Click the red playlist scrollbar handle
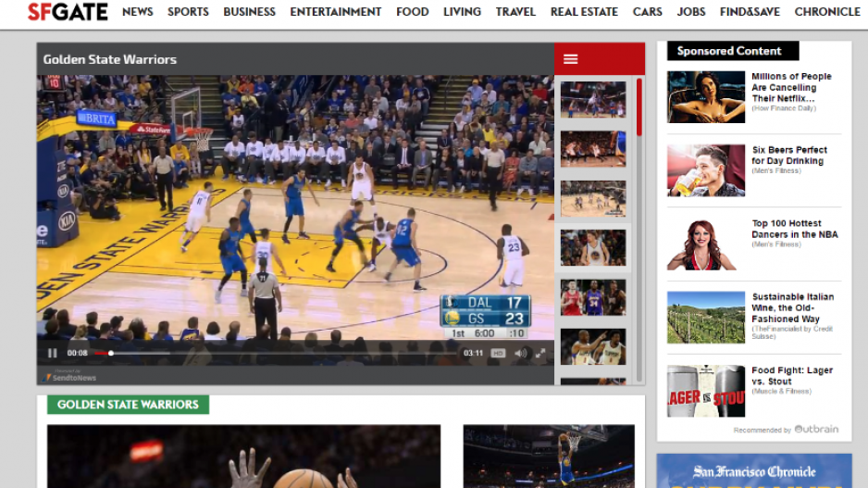This screenshot has width=868, height=488. [639, 106]
